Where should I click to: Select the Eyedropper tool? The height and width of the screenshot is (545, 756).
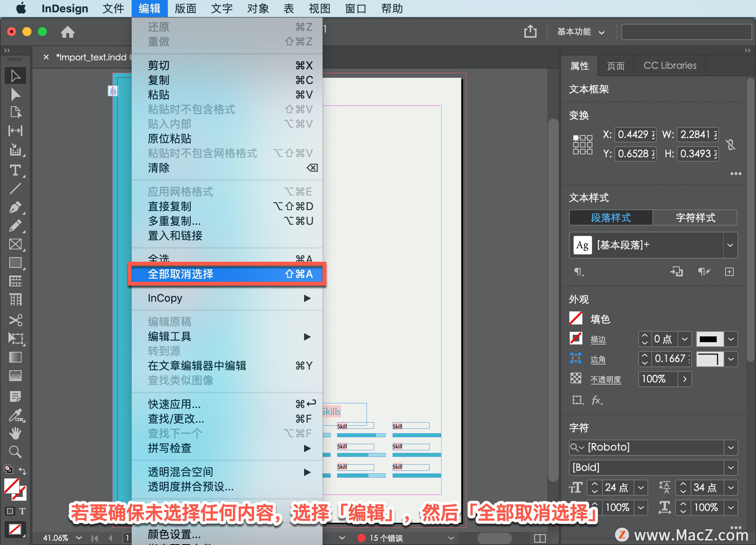click(15, 415)
